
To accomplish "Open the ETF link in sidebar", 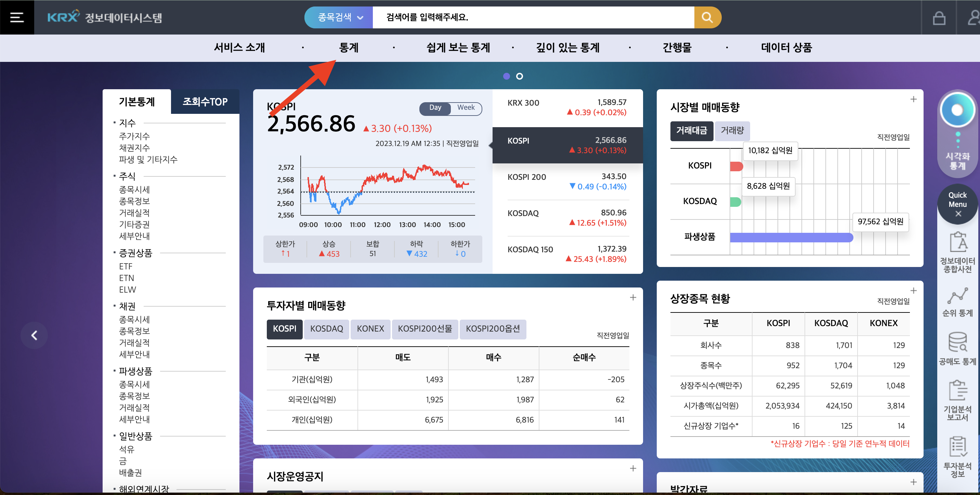I will (x=126, y=266).
